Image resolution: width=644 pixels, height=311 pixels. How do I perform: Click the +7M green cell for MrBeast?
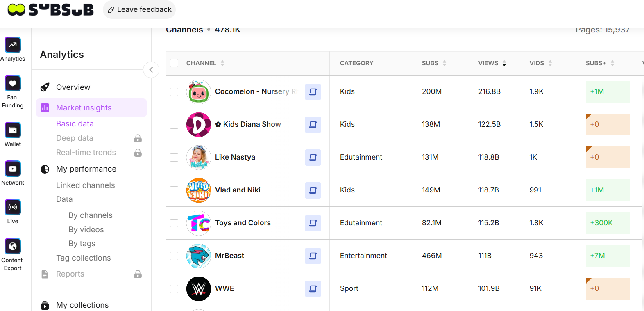coord(608,256)
